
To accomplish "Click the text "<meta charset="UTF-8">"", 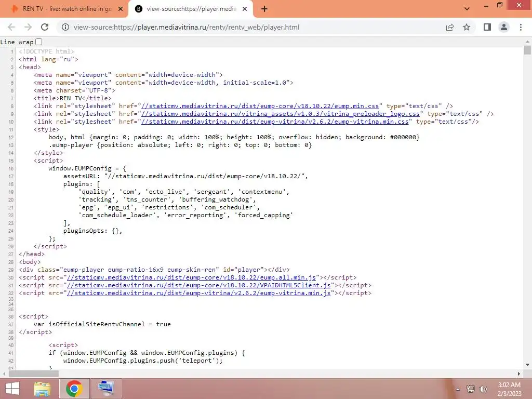I will pos(74,90).
